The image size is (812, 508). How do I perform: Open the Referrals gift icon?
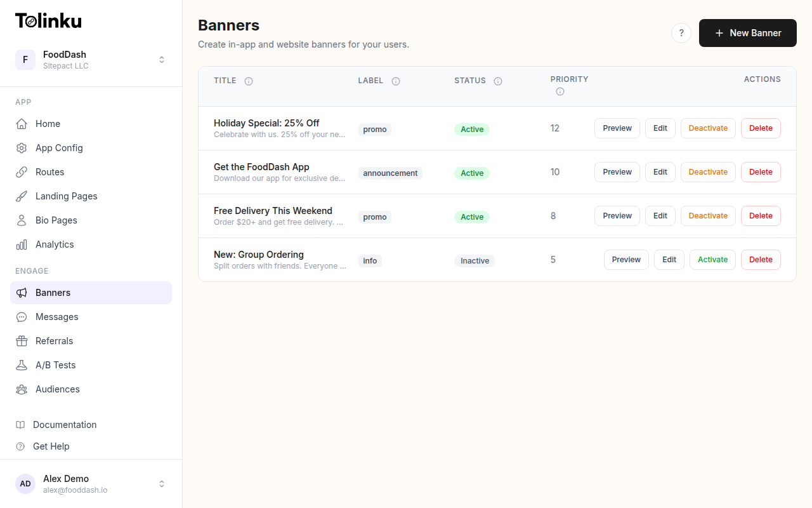coord(21,340)
